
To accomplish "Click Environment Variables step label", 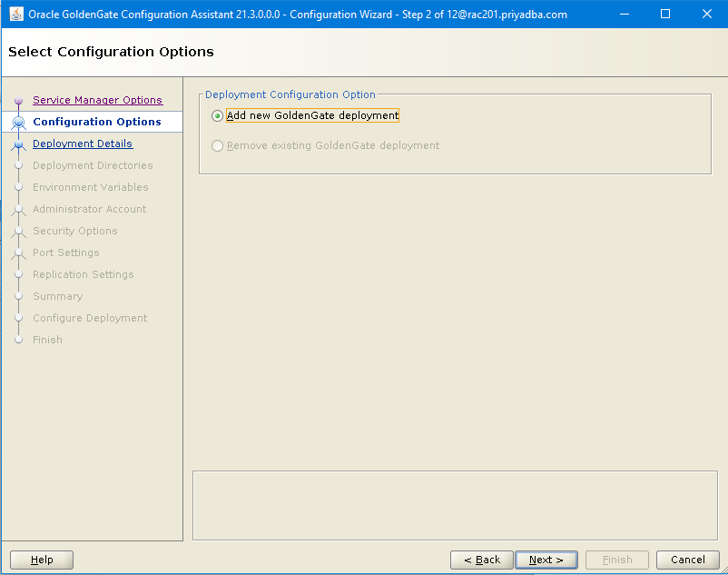I will coord(91,187).
